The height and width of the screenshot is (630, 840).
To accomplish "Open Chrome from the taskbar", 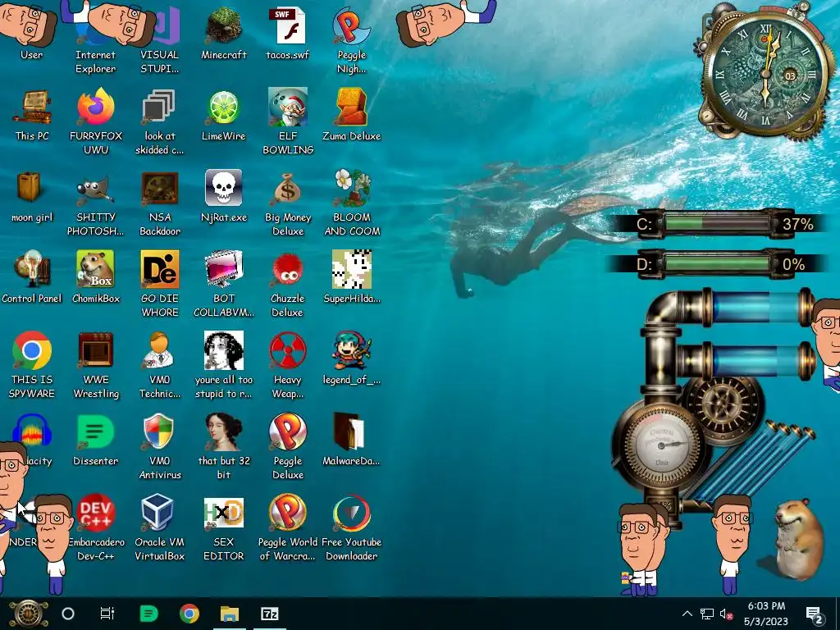I will (189, 614).
